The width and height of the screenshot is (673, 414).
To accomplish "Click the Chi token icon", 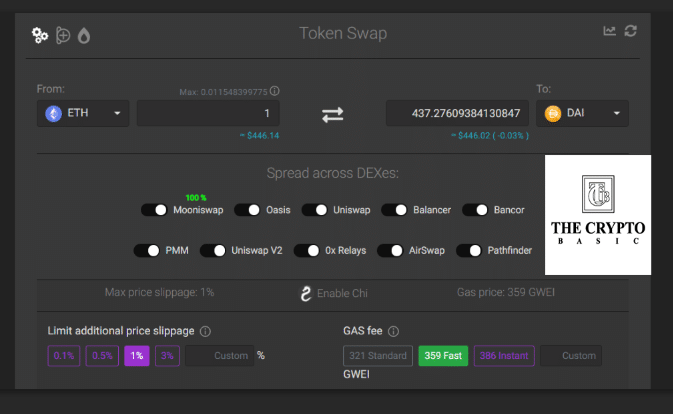I will pyautogui.click(x=306, y=293).
